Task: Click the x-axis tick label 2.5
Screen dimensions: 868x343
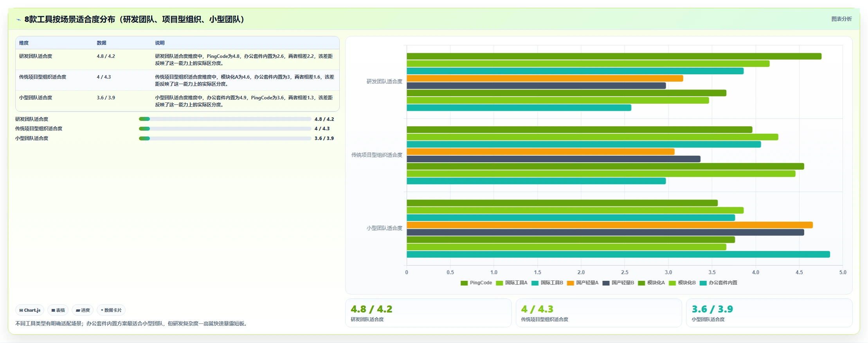Action: [x=625, y=272]
